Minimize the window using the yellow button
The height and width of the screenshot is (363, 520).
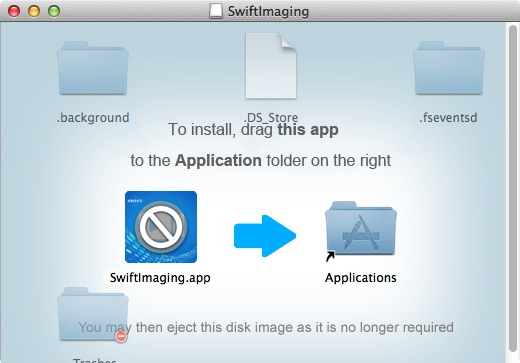34,11
